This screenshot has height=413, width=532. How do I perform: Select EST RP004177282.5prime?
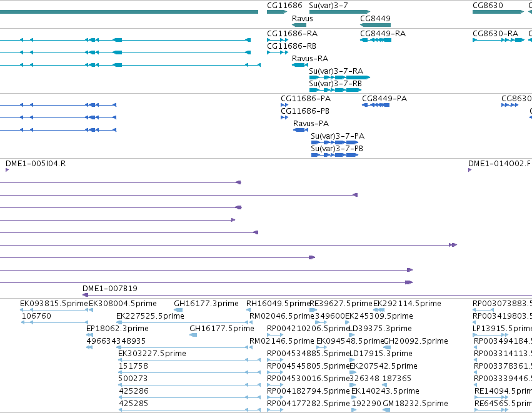pos(308,404)
